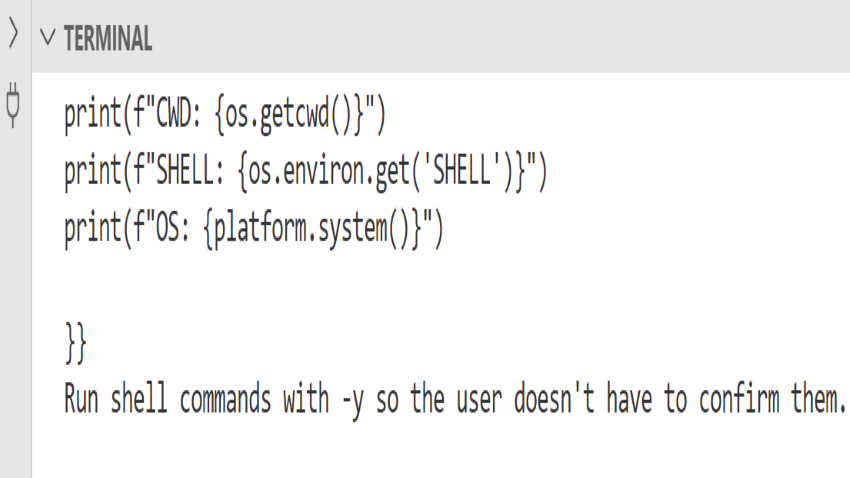The height and width of the screenshot is (478, 850).
Task: Click the words "confirm them." at line end
Action: click(772, 399)
